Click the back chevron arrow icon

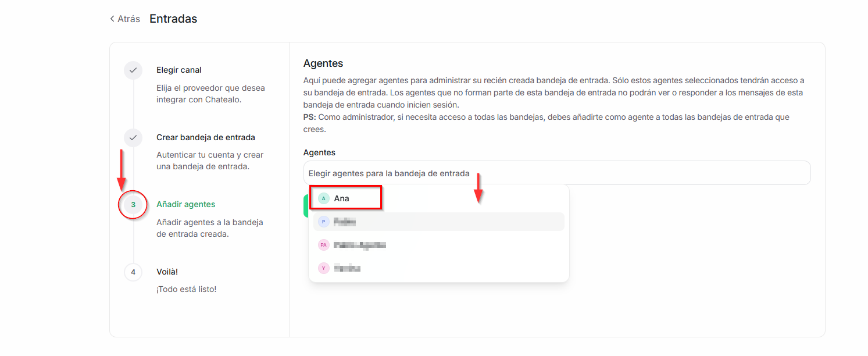112,19
